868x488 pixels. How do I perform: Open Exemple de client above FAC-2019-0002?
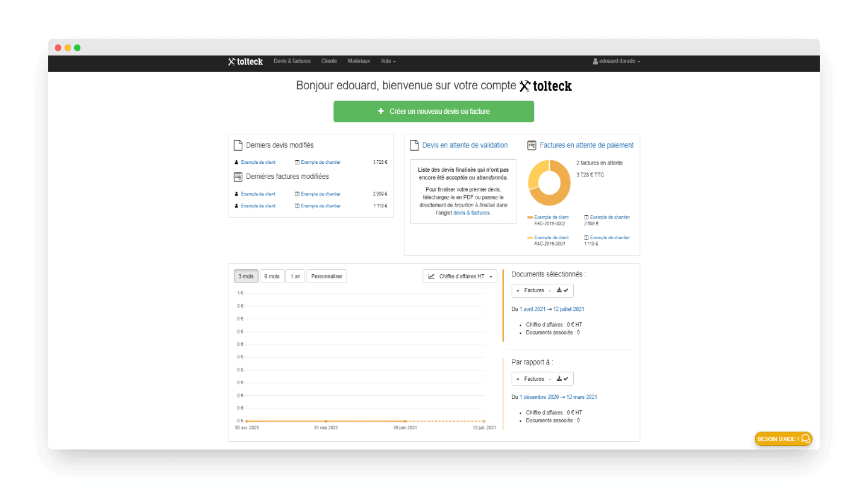(x=552, y=217)
